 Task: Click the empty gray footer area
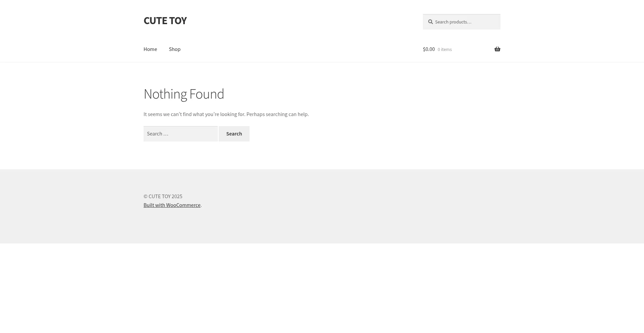(369, 208)
